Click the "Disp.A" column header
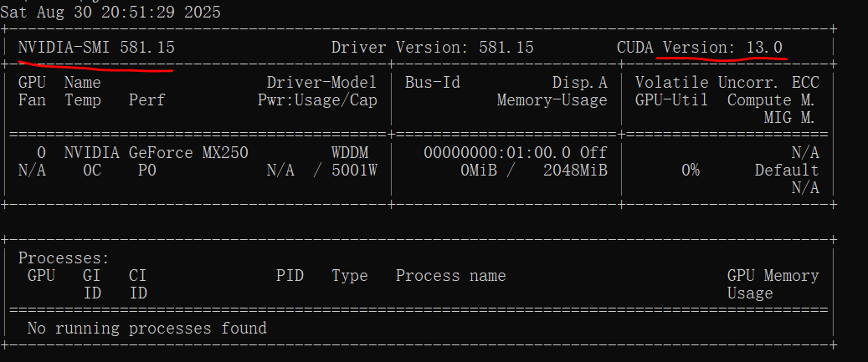This screenshot has height=362, width=868. pos(579,83)
